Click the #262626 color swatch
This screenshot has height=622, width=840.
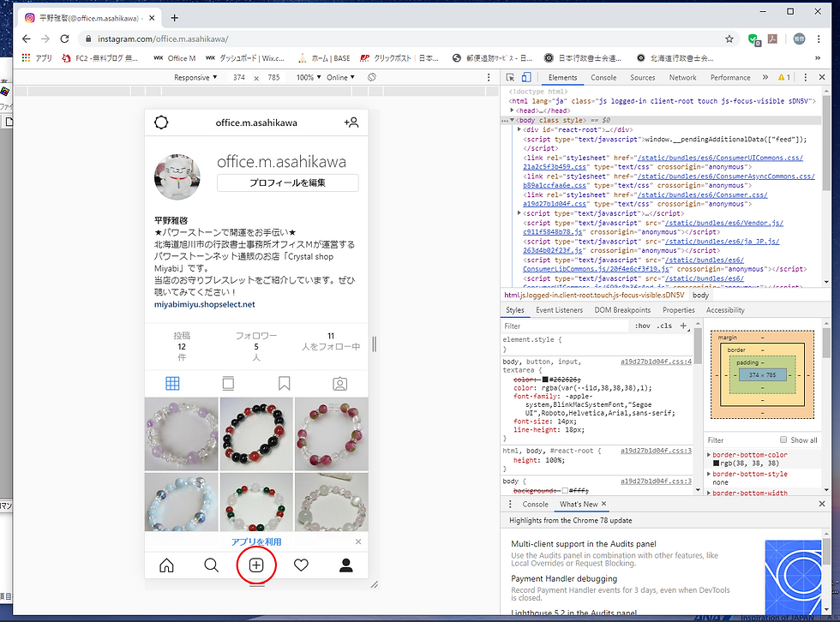[x=546, y=379]
